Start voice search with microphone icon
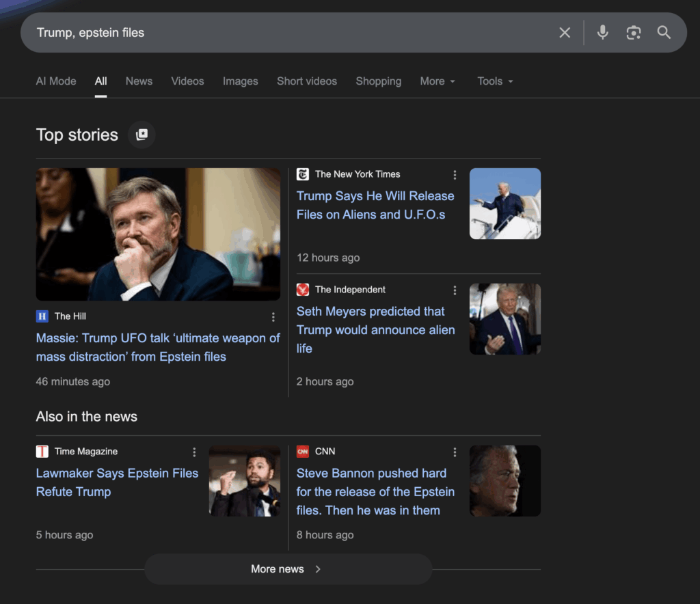700x604 pixels. point(602,33)
